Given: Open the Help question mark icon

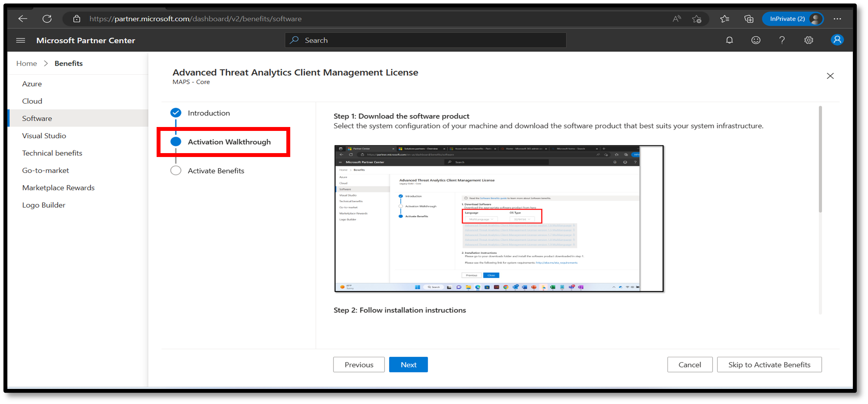Looking at the screenshot, I should pos(782,40).
